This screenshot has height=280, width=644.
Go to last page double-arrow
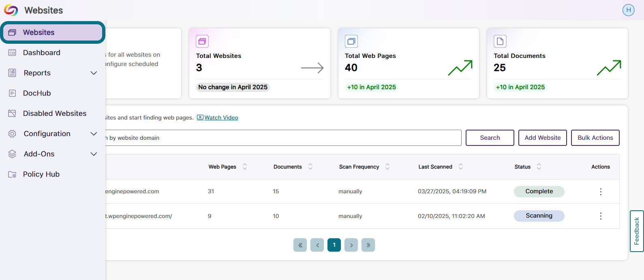click(368, 245)
